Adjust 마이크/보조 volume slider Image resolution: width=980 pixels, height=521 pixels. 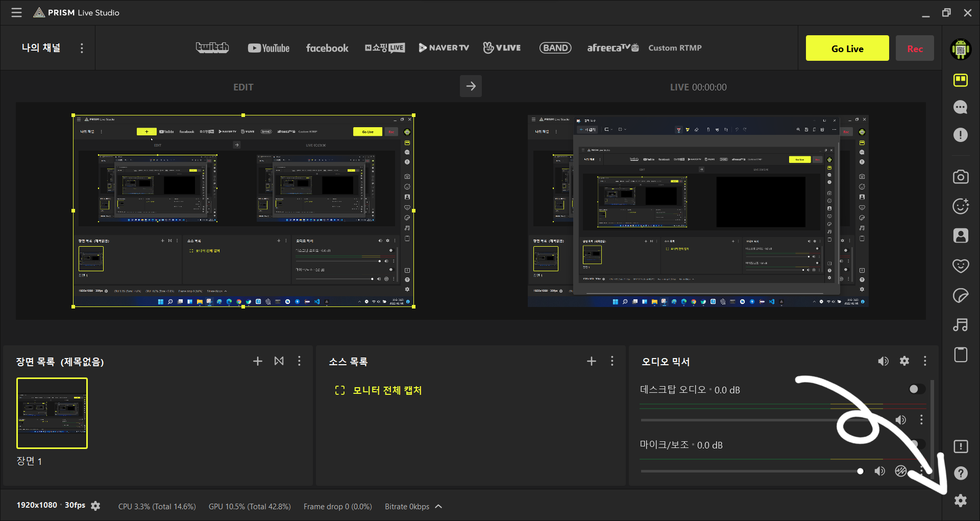(x=752, y=471)
